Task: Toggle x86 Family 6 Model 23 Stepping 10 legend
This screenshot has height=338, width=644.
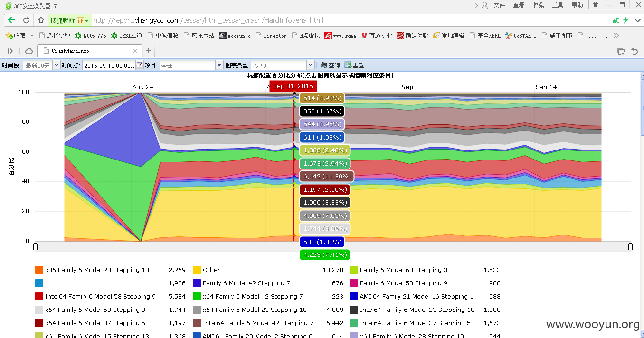Action: pyautogui.click(x=92, y=270)
